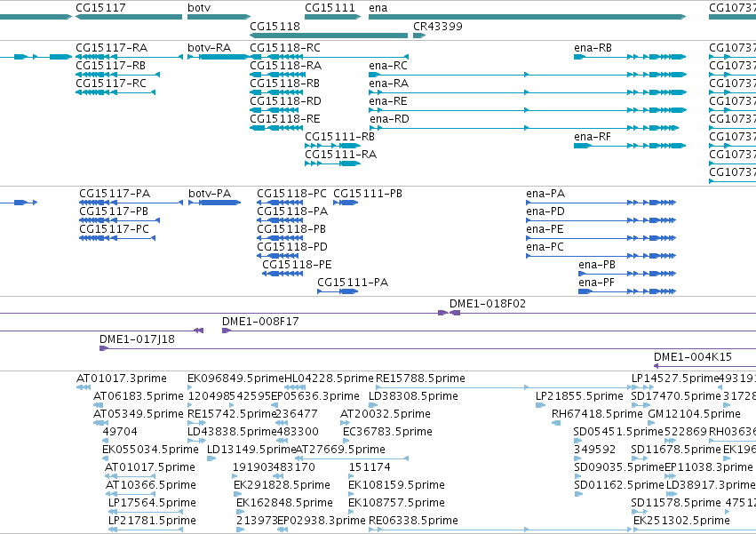Open EST label AT01017.5prime
This screenshot has width=756, height=534.
click(150, 468)
